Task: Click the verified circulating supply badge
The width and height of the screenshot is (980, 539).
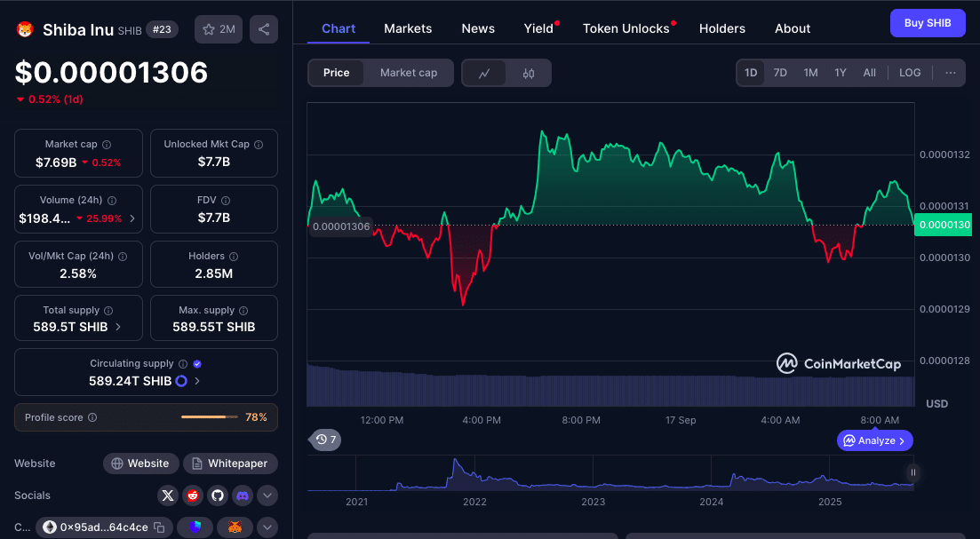Action: (197, 364)
